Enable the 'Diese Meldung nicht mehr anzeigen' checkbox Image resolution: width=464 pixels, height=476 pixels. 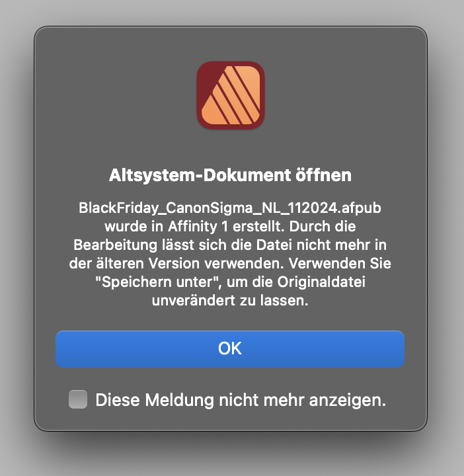pos(78,399)
